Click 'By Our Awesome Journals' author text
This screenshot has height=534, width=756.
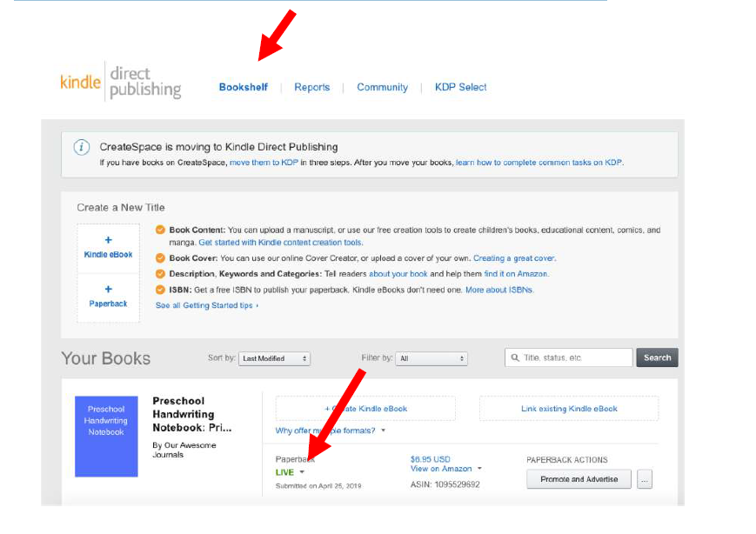184,450
